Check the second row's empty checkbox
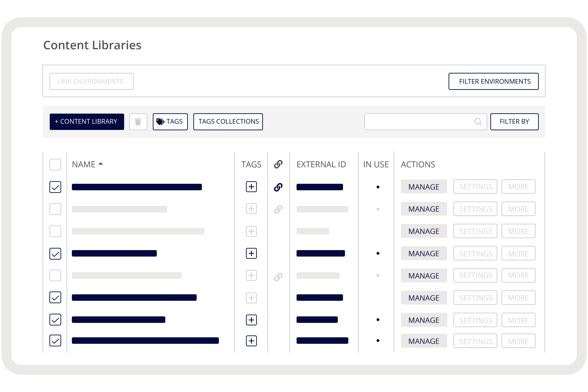588x392 pixels. [x=55, y=209]
